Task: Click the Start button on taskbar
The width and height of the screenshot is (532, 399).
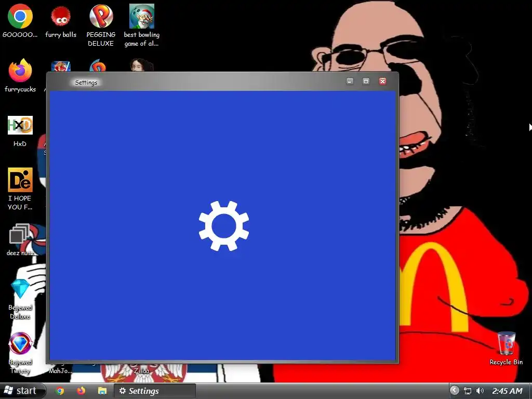Action: tap(22, 391)
